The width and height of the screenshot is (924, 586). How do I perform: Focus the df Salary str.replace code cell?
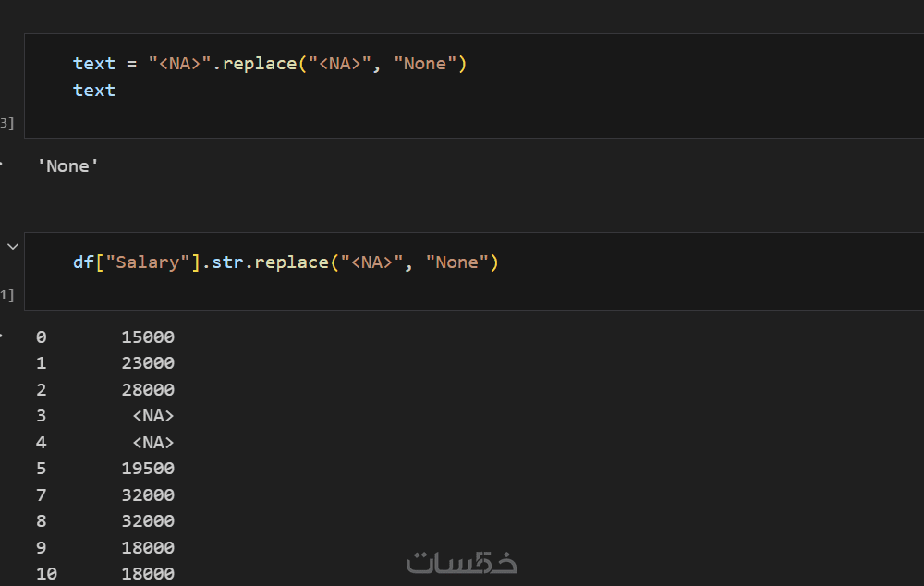[x=554, y=271]
